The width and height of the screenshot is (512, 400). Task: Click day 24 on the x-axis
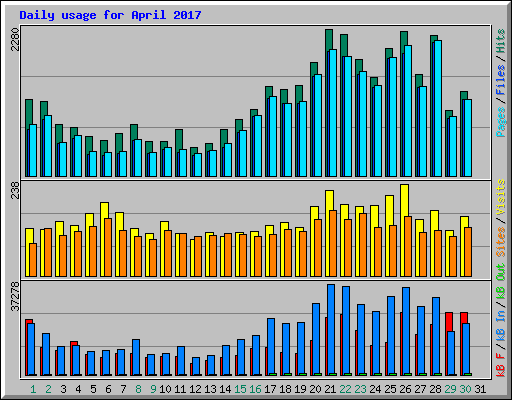375,389
